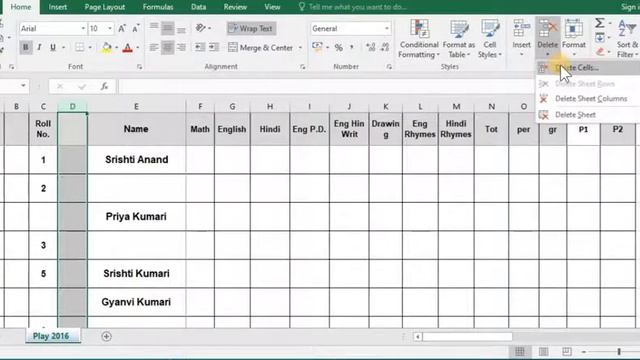Screen dimensions: 640x360
Task: Select Delete Sheet Columns menu item
Action: point(588,99)
